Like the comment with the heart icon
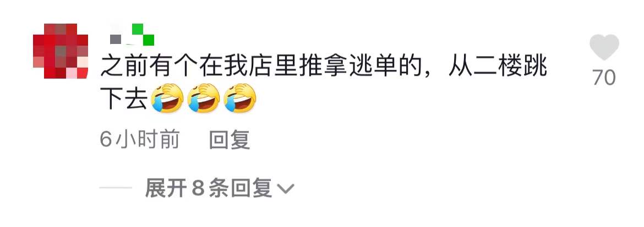Viewport: 644px width, 227px height. pyautogui.click(x=604, y=47)
